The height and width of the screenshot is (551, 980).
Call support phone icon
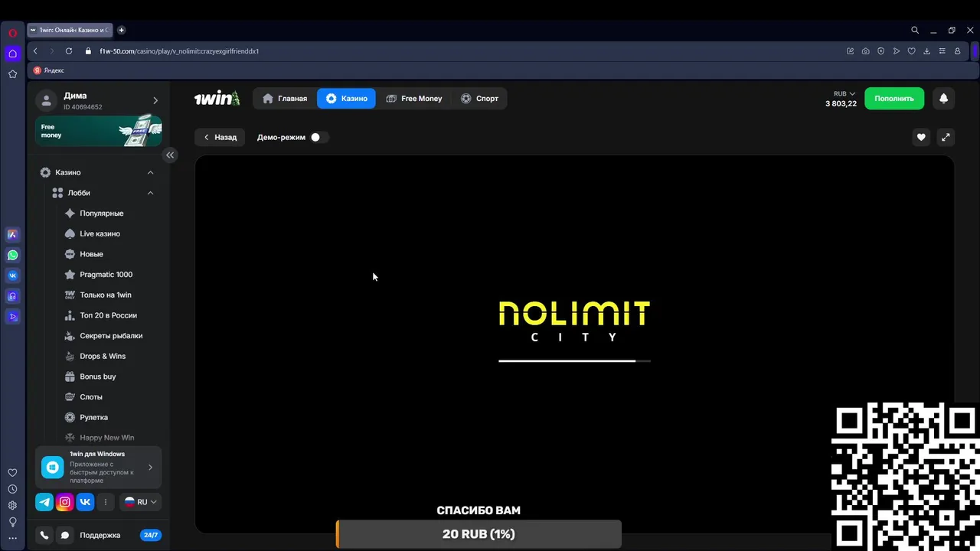coord(44,535)
